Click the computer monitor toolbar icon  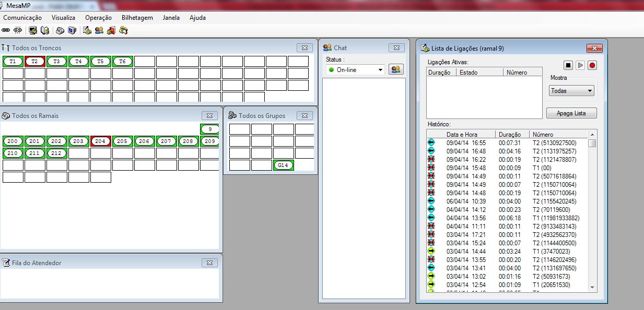[33, 30]
